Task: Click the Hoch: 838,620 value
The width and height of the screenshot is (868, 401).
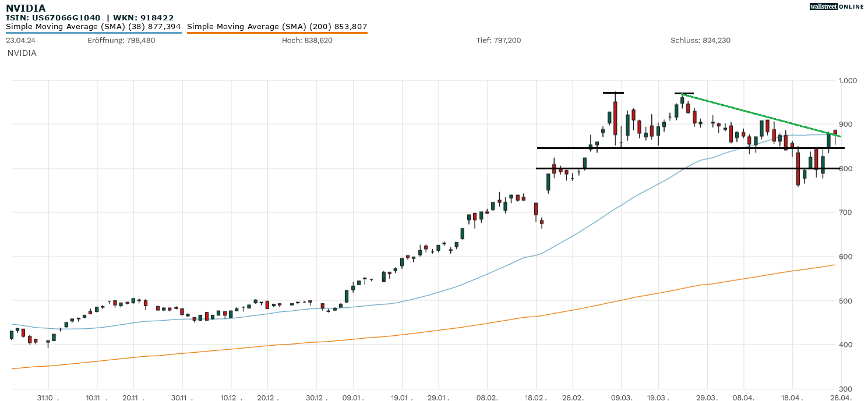Action: pos(307,40)
